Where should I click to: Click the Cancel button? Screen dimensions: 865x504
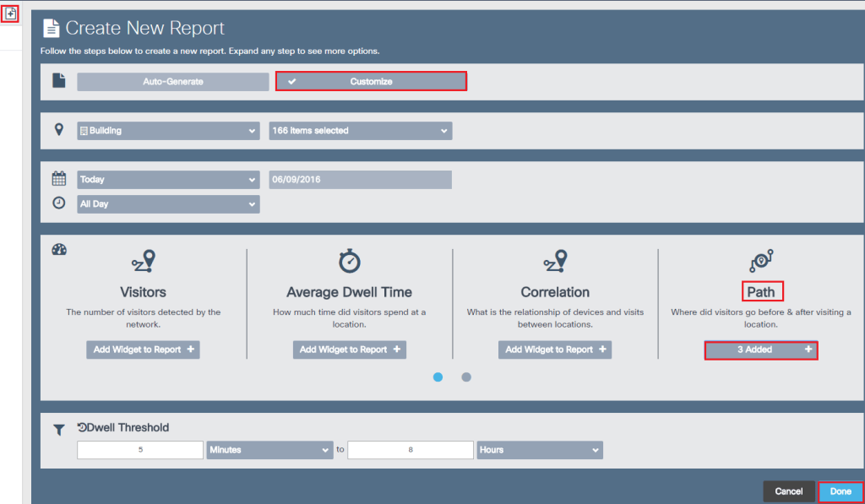coord(789,491)
